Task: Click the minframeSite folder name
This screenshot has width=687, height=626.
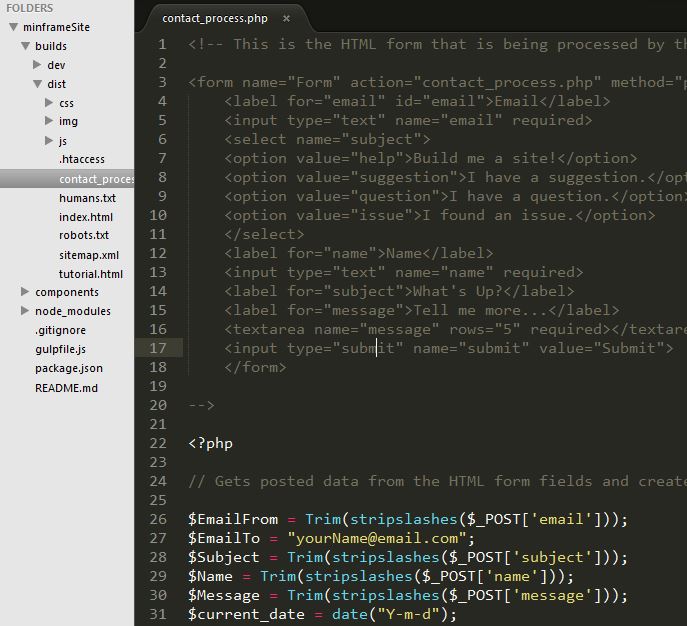Action: (x=57, y=27)
